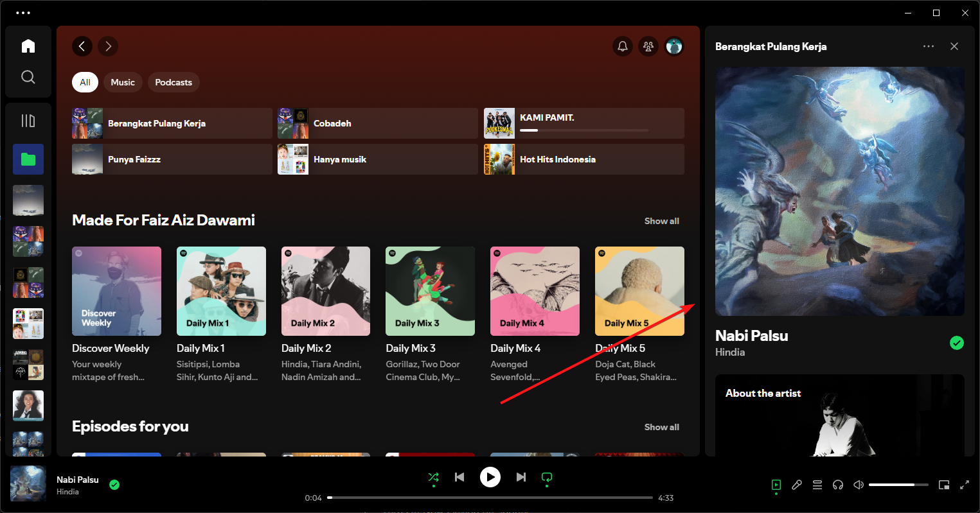Select the Music filter chip

123,82
